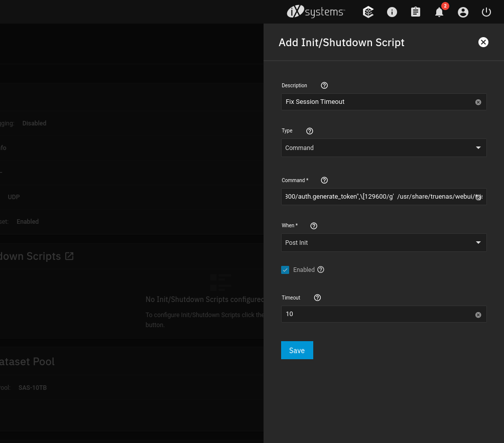View running jobs via the clipboard icon

pyautogui.click(x=416, y=12)
